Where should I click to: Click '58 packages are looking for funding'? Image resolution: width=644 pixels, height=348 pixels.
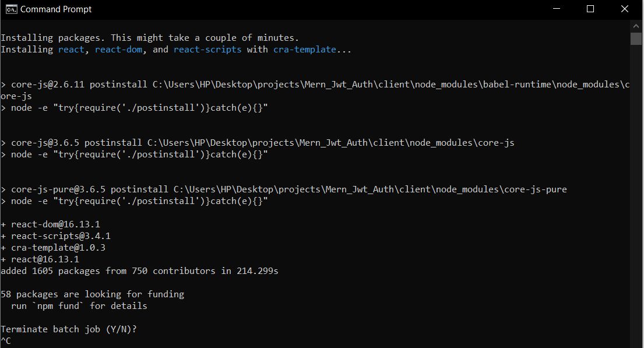(x=93, y=294)
